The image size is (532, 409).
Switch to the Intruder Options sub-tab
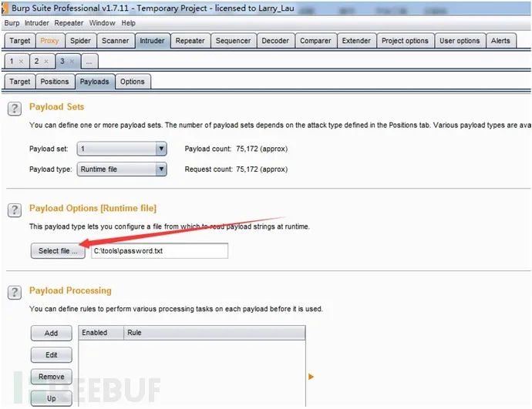133,82
